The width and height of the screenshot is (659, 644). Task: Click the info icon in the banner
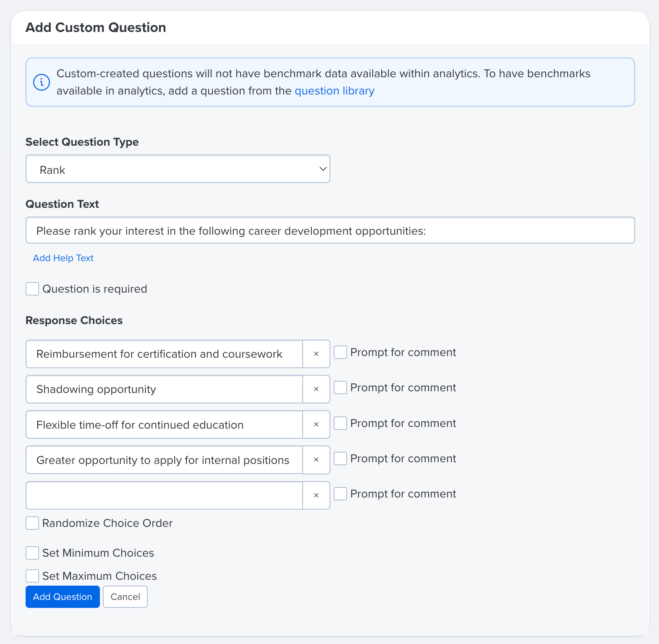pyautogui.click(x=41, y=82)
